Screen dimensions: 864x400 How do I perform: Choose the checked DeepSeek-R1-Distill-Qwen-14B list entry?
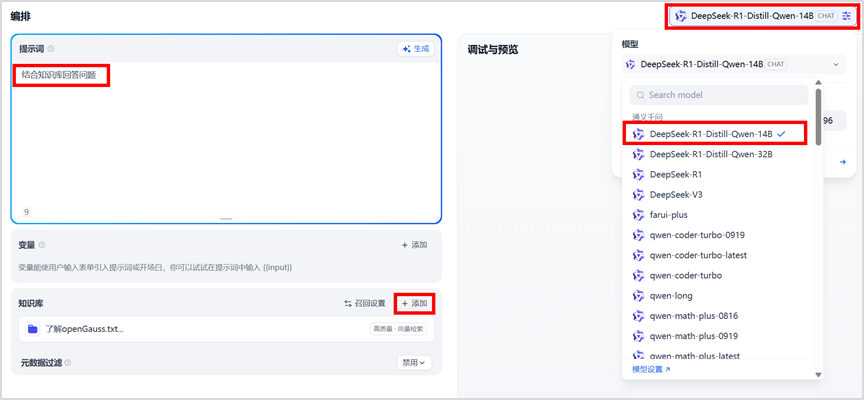coord(715,134)
